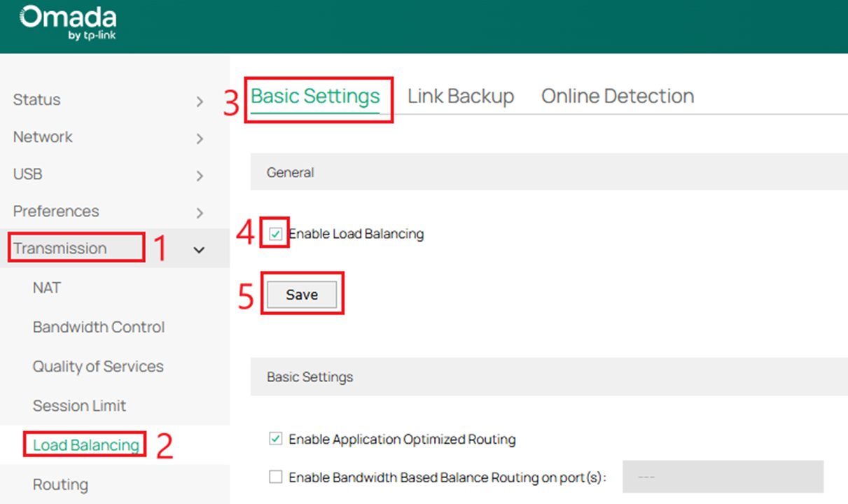Image resolution: width=848 pixels, height=504 pixels.
Task: Open NAT under Transmission
Action: point(47,288)
